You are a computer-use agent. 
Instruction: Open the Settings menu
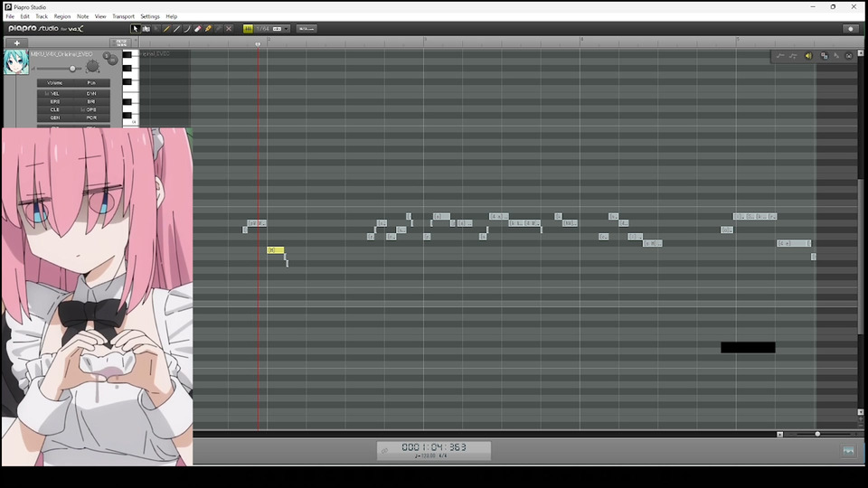[x=149, y=16]
